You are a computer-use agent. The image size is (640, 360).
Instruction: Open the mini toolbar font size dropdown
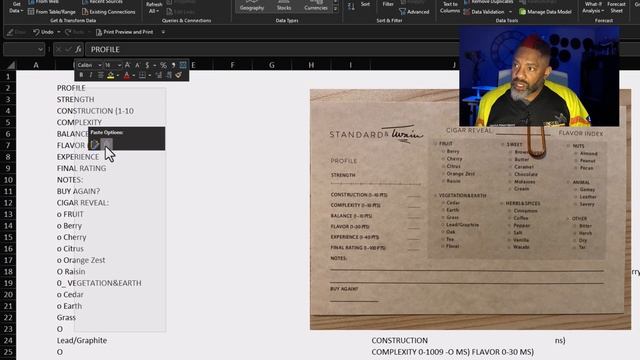click(120, 65)
